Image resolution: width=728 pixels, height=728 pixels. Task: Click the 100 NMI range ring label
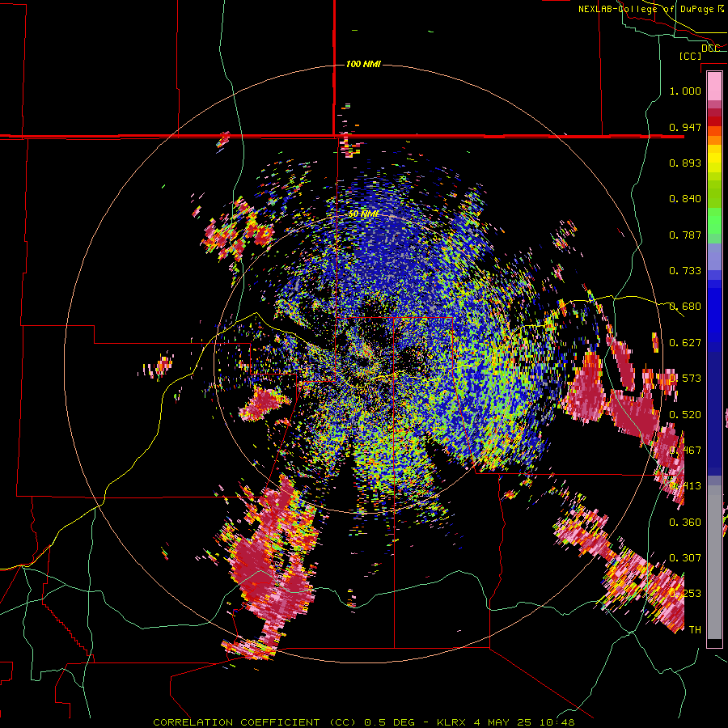click(x=363, y=64)
